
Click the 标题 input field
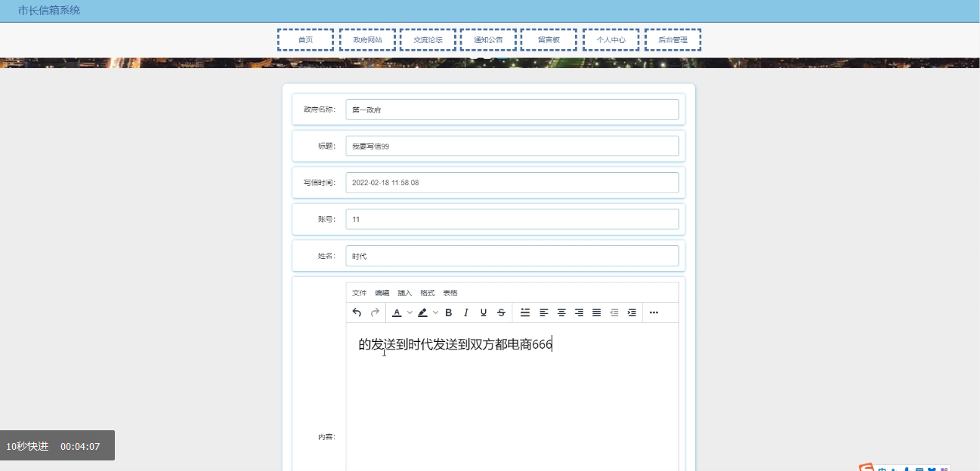(x=512, y=145)
